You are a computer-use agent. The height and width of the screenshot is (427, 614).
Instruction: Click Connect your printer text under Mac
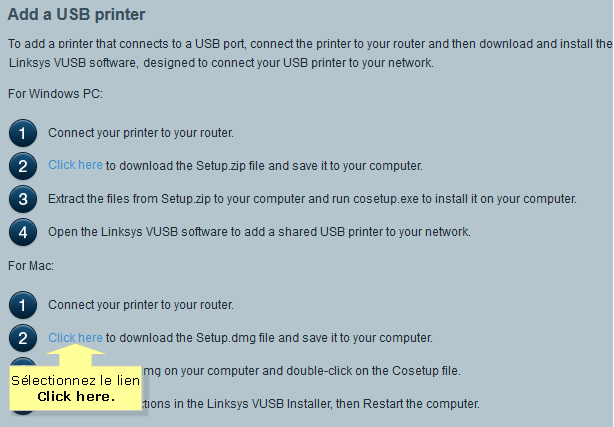[141, 305]
